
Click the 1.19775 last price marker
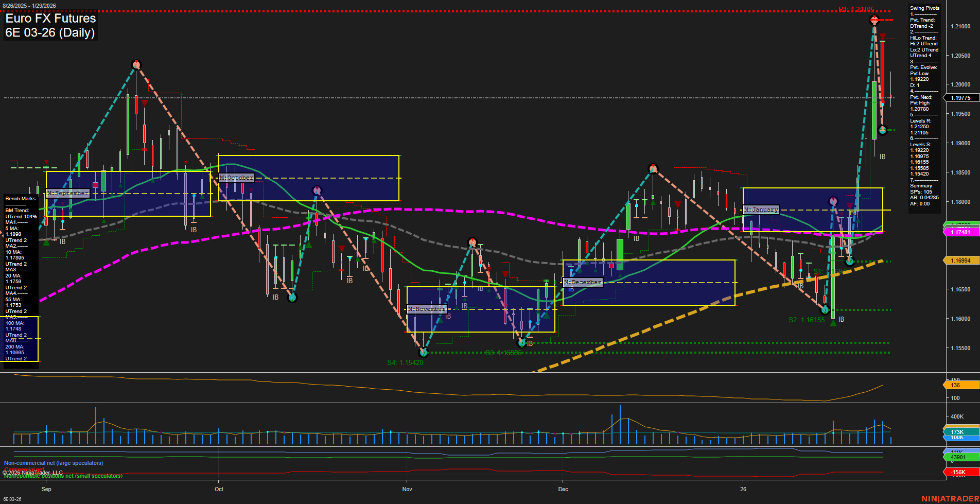[960, 97]
